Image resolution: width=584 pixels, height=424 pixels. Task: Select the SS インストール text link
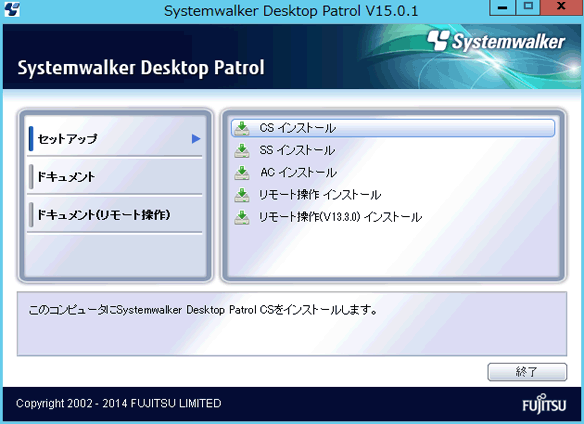click(297, 151)
